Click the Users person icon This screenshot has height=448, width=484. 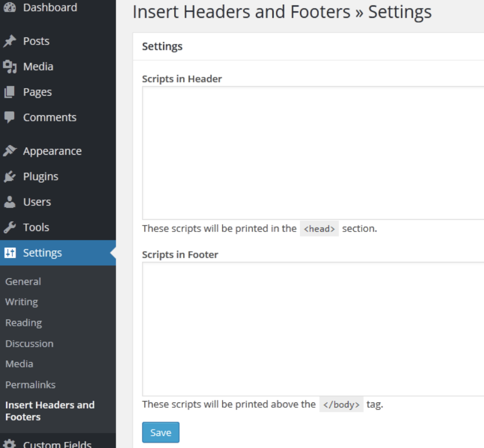9,202
